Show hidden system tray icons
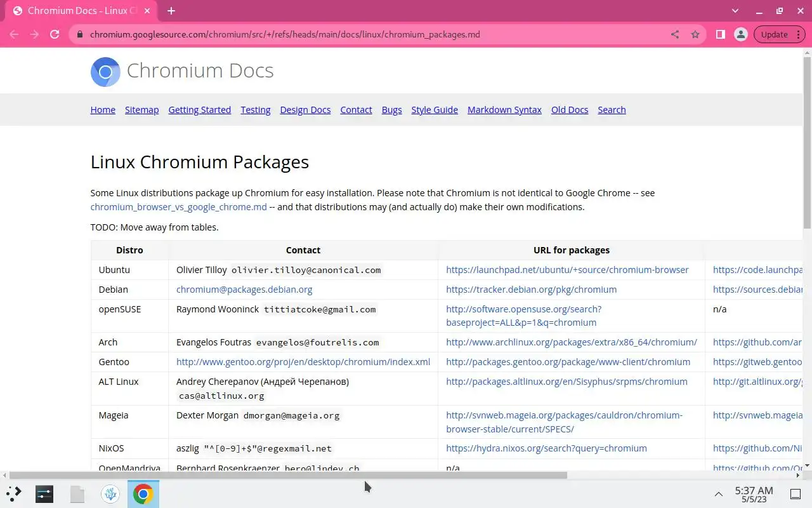The width and height of the screenshot is (812, 508). (x=719, y=494)
